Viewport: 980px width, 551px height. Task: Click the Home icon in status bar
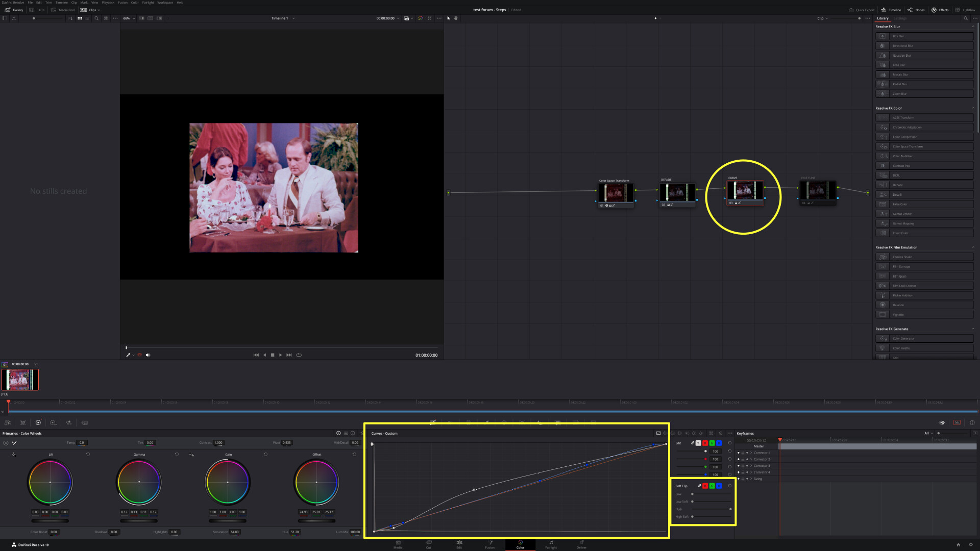[x=958, y=545]
